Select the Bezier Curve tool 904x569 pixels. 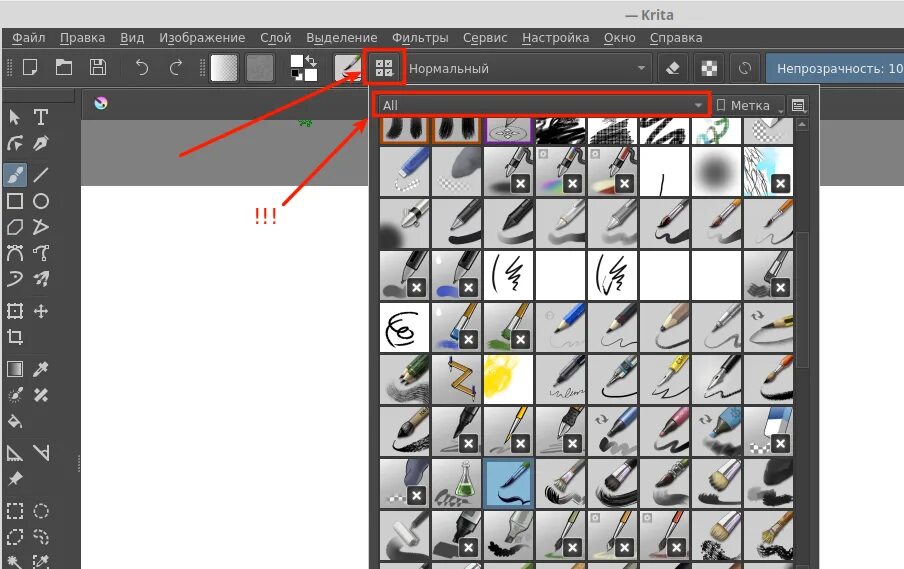15,253
